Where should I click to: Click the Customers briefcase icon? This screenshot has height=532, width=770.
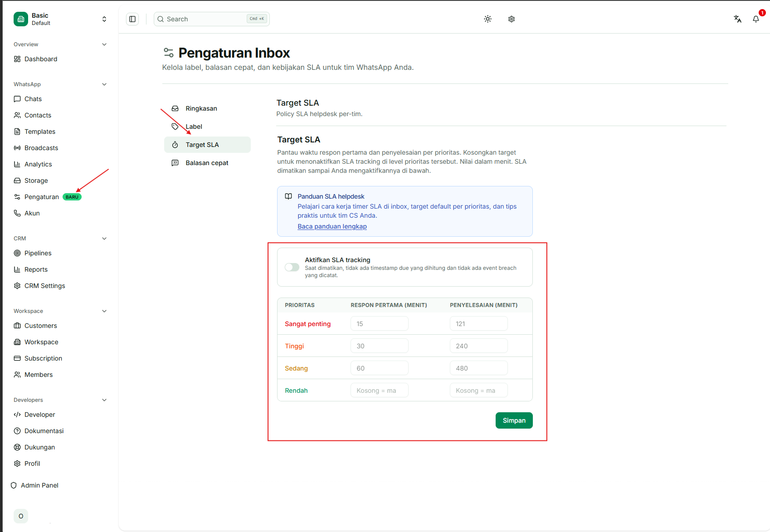coord(17,326)
